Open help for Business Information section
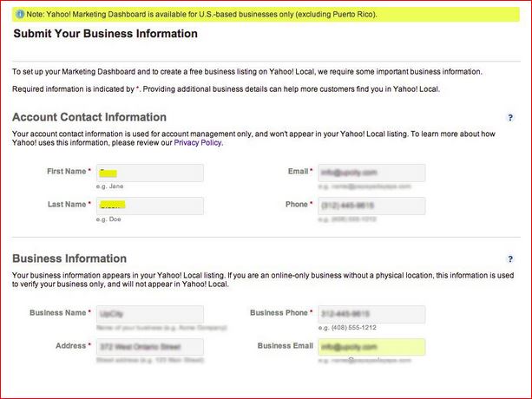Screen dimensions: 532x399 [x=510, y=259]
